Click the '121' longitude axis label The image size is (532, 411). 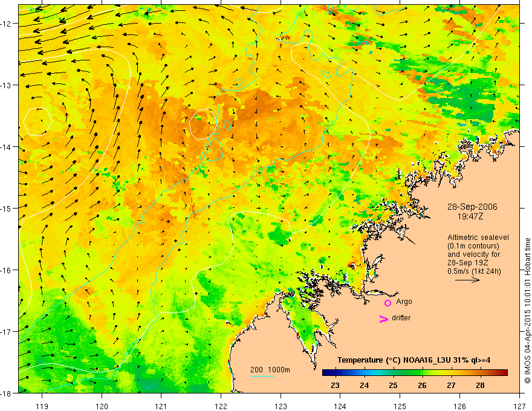(x=161, y=406)
